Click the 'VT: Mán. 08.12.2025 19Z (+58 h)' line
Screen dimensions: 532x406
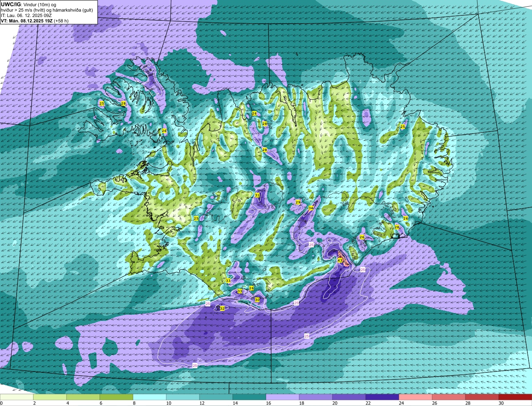click(x=35, y=20)
